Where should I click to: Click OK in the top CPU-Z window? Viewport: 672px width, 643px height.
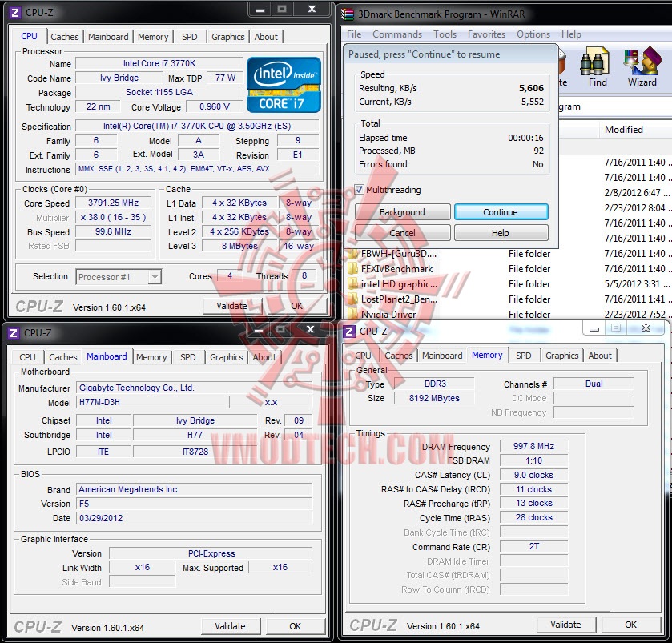point(296,306)
